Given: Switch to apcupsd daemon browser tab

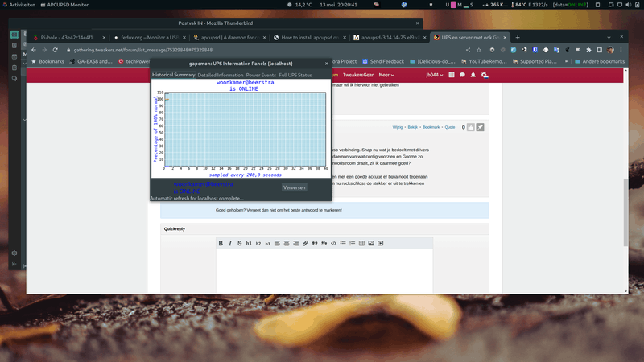Looking at the screenshot, I should pos(230,37).
